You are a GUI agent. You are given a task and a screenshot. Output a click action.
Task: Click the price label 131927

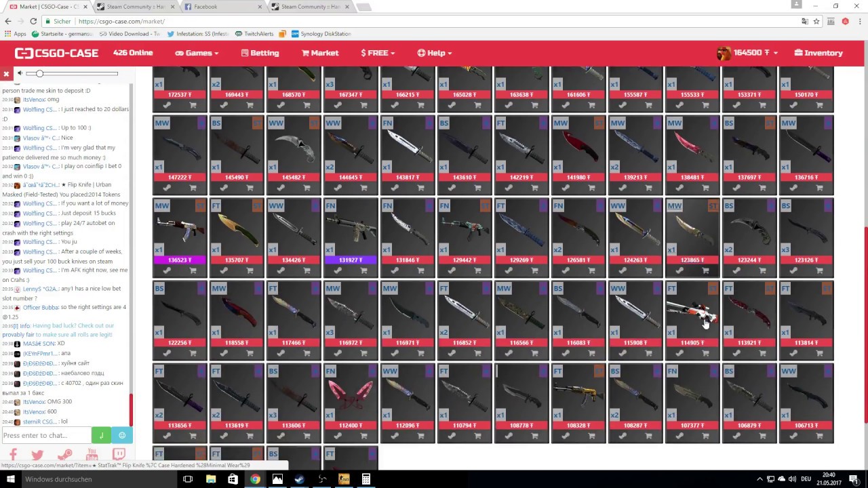pos(351,260)
